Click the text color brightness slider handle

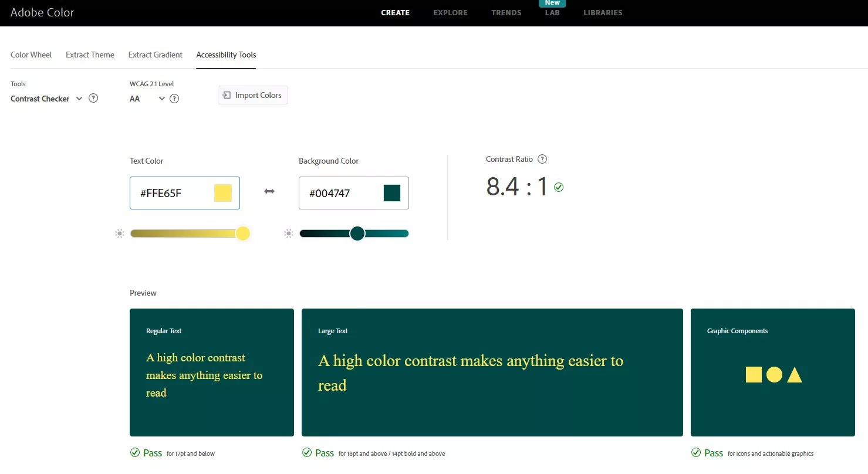pyautogui.click(x=242, y=233)
